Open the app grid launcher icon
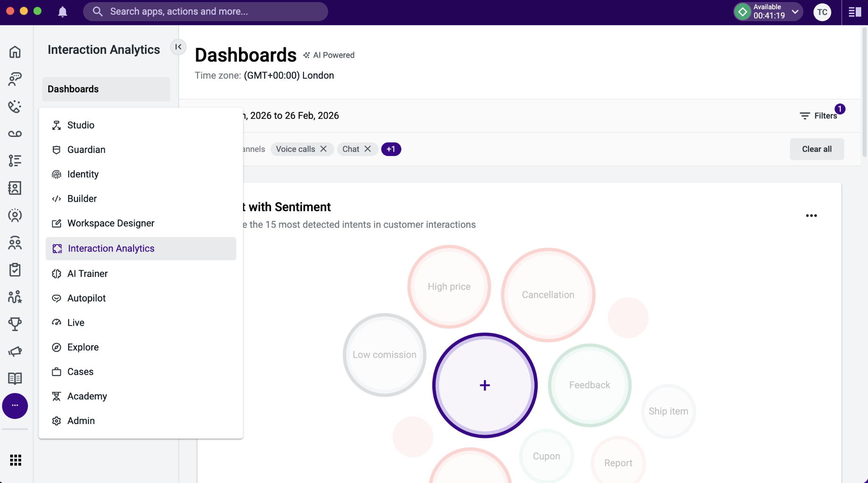This screenshot has width=868, height=483. coord(15,460)
